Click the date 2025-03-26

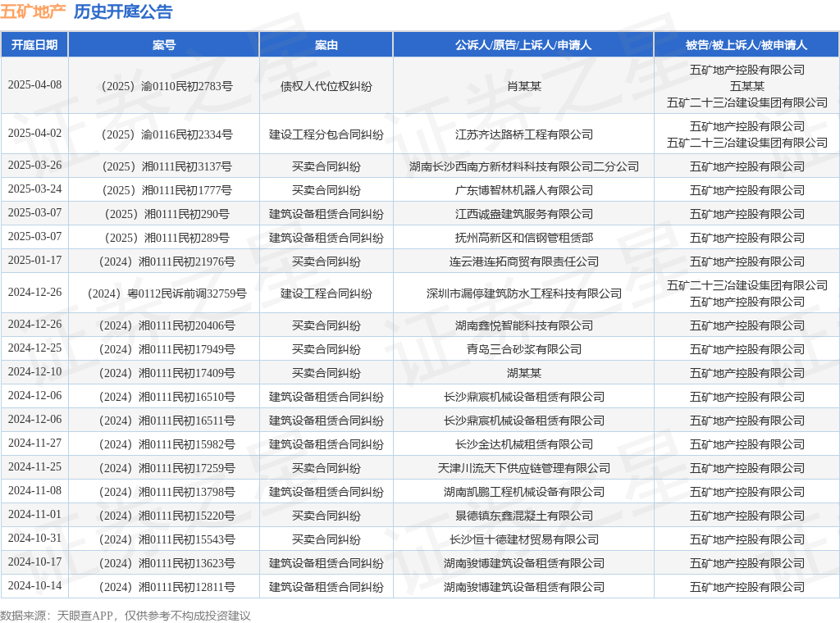click(34, 165)
